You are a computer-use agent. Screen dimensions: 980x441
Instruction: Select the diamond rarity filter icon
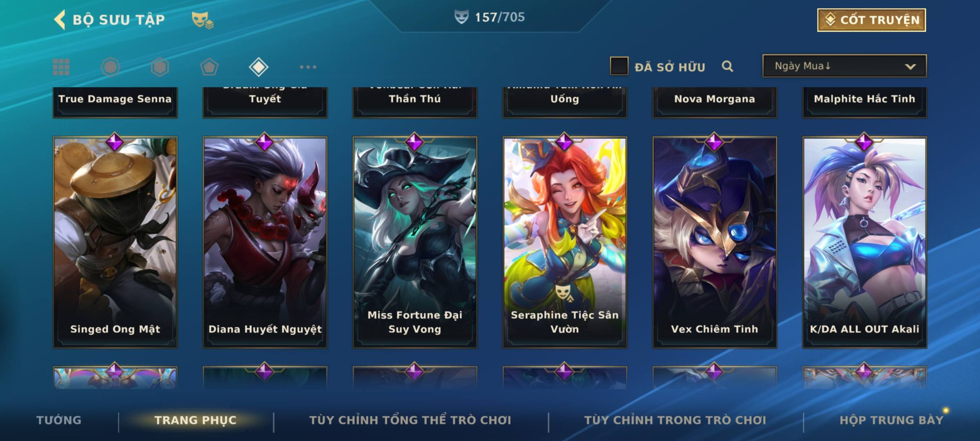point(258,67)
